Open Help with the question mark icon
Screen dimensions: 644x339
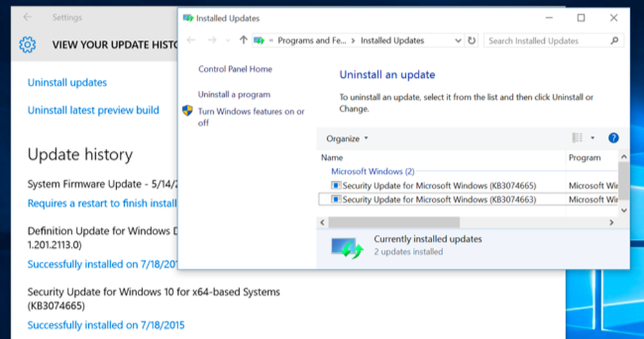pos(613,138)
